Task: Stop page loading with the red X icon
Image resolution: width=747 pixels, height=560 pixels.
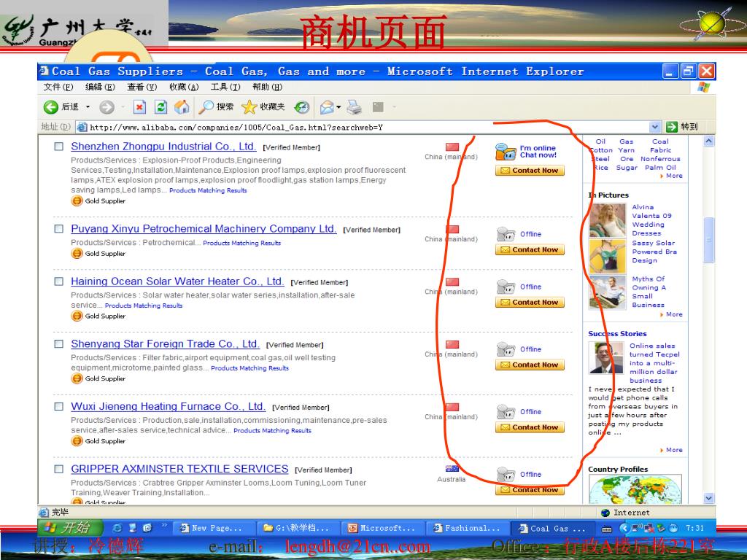Action: pos(139,107)
